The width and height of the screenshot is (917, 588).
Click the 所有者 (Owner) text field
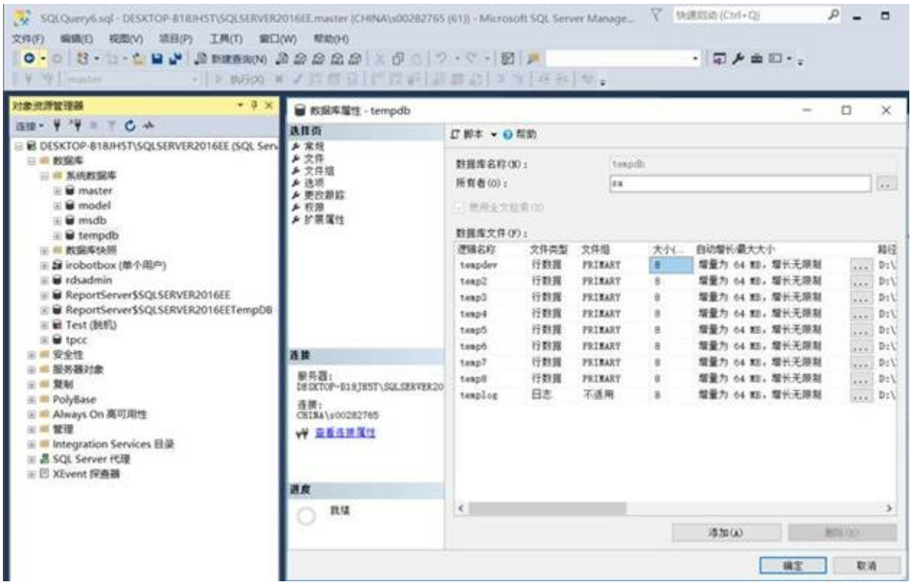(739, 183)
